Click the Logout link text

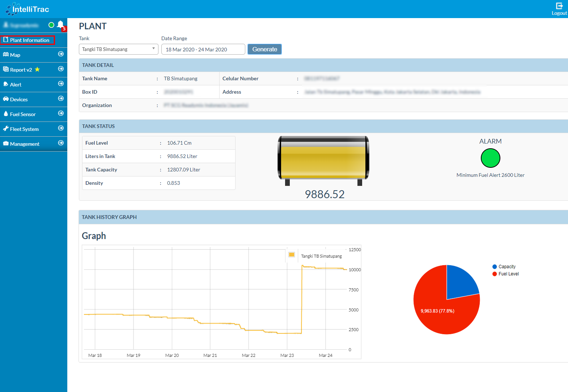(x=559, y=13)
